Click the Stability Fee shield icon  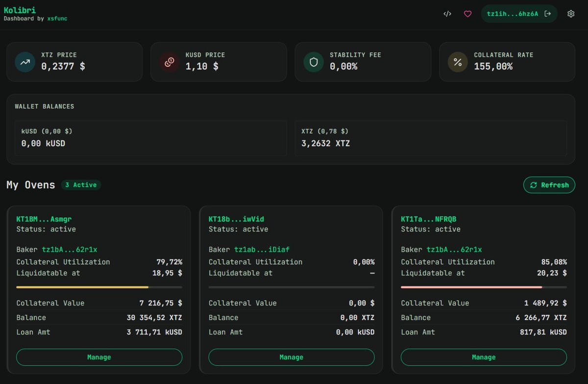[x=313, y=62]
